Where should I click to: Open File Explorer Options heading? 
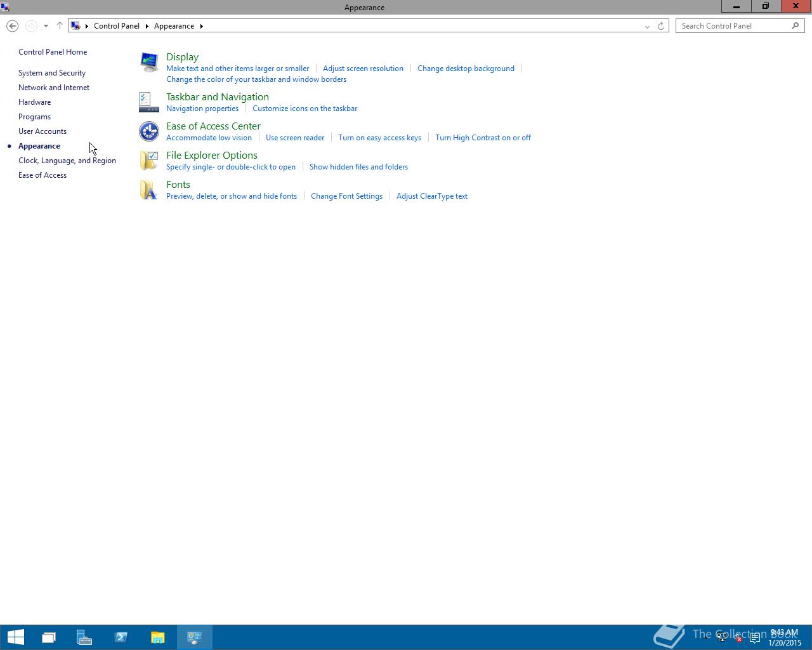tap(212, 156)
